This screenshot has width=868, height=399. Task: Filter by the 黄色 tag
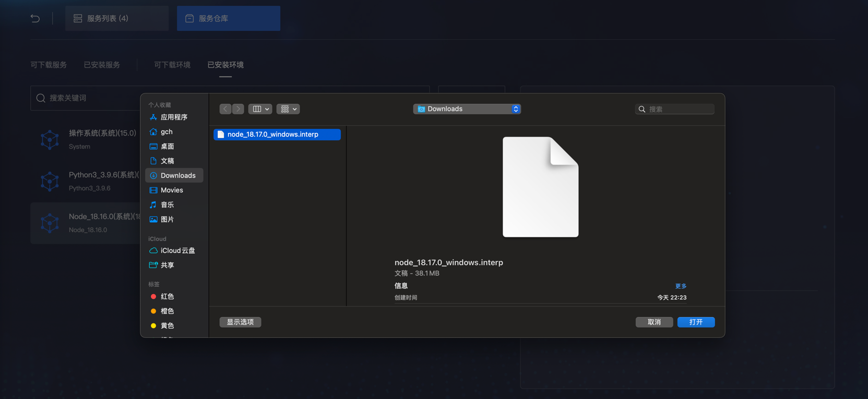pyautogui.click(x=174, y=326)
